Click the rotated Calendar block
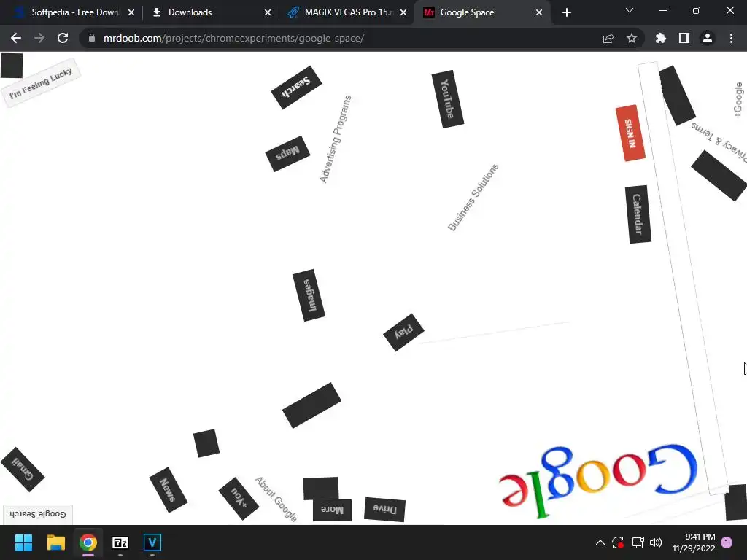The height and width of the screenshot is (560, 747). click(x=638, y=214)
